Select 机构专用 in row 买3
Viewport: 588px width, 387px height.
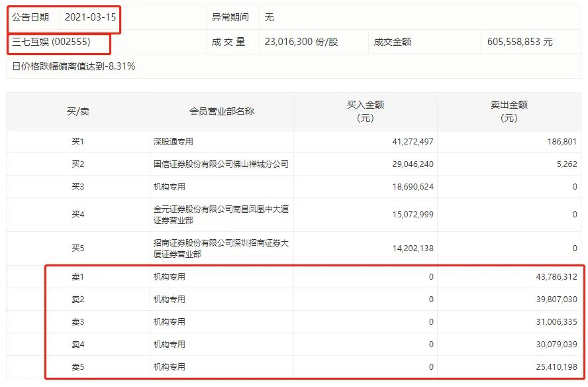tap(166, 187)
